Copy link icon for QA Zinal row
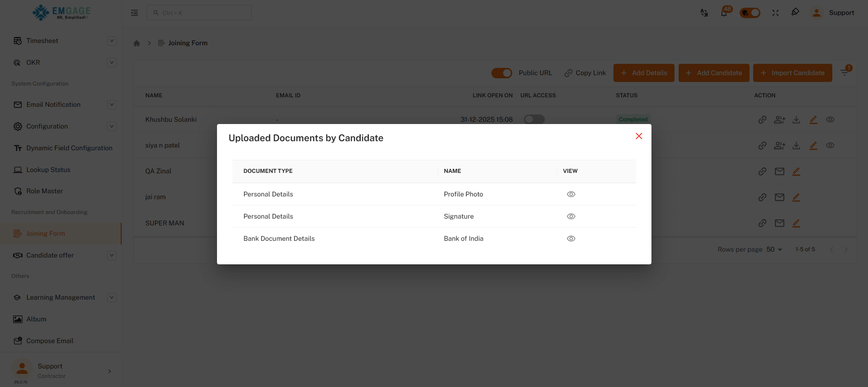This screenshot has height=387, width=868. click(x=762, y=171)
